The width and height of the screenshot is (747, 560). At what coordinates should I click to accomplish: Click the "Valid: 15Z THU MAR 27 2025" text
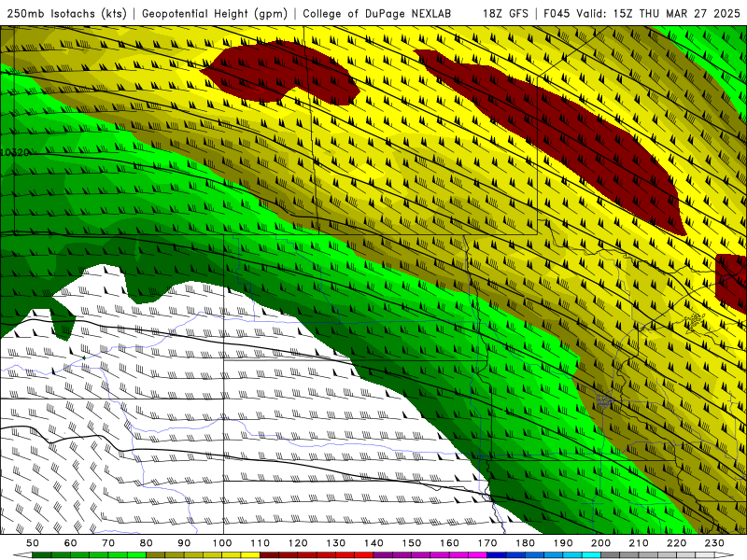658,13
